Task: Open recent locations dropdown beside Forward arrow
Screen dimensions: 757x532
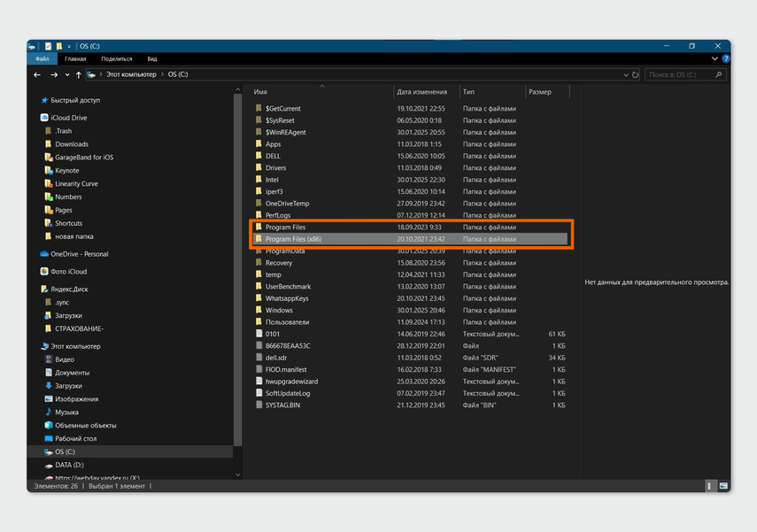Action: click(x=66, y=75)
